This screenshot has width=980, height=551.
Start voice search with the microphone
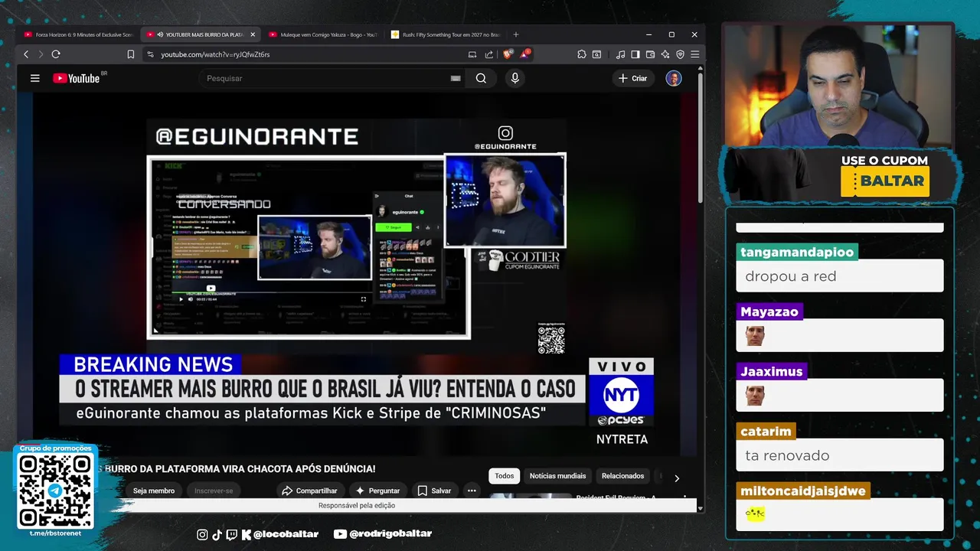point(514,78)
